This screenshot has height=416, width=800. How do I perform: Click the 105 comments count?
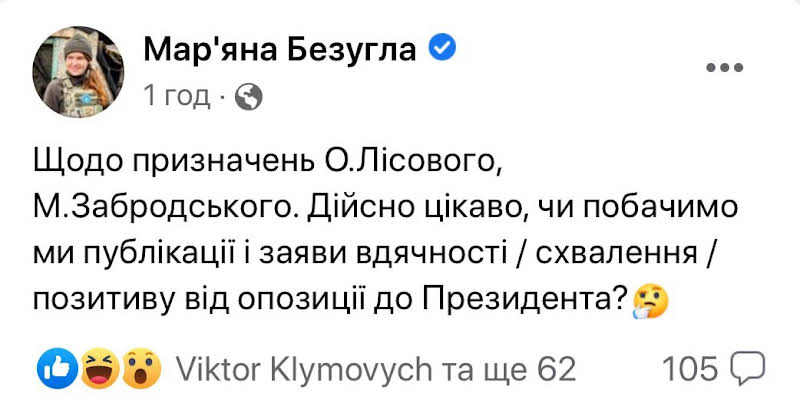pyautogui.click(x=690, y=370)
